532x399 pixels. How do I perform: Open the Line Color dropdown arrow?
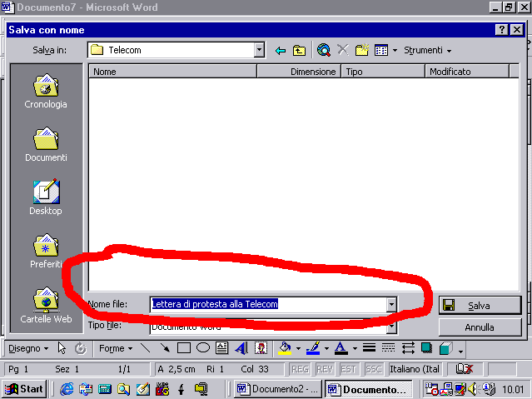[x=326, y=348]
